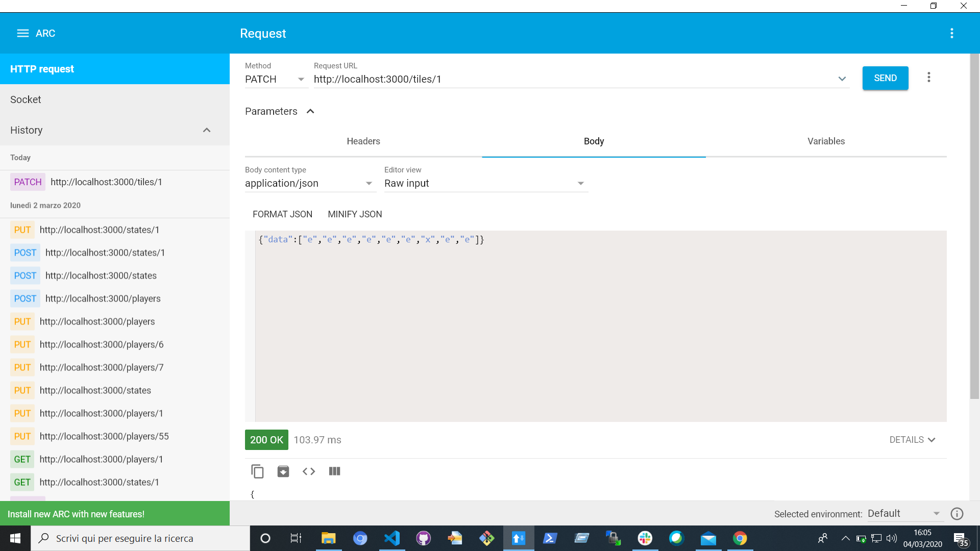Open POST localhost:3000/players history entry
This screenshot has height=551, width=980.
tap(115, 298)
